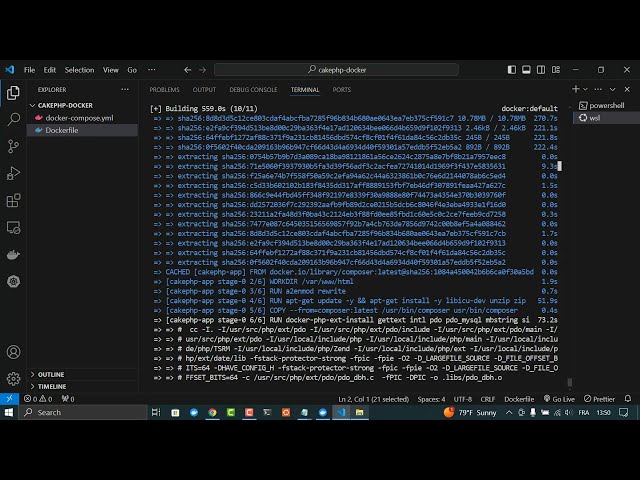
Task: Open remote window button in status bar
Action: click(9, 399)
